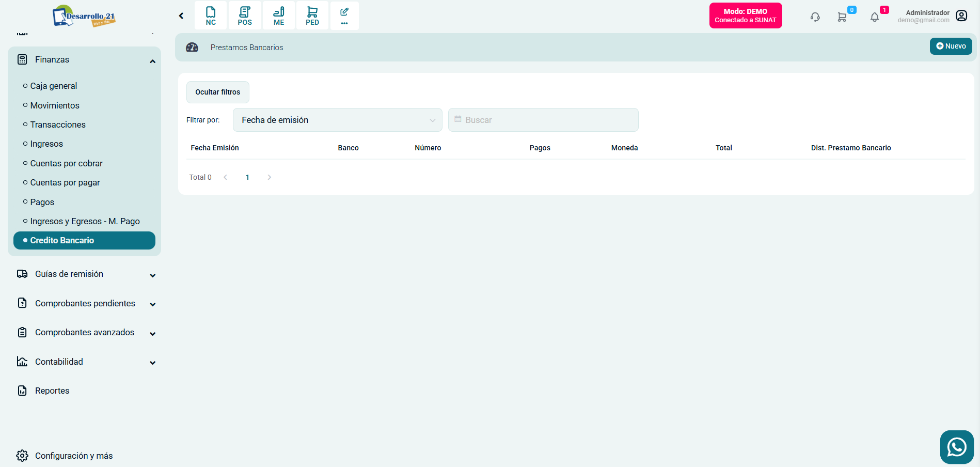Open the Caja general menu item

click(x=54, y=86)
